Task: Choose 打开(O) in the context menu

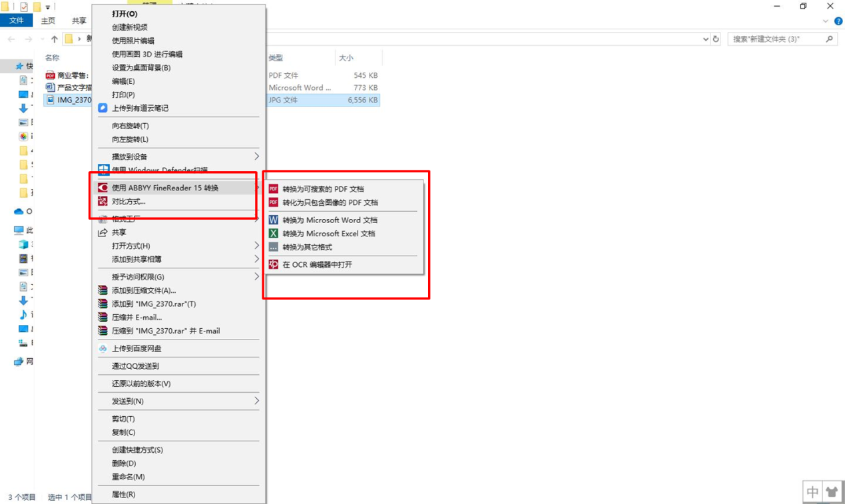Action: tap(125, 13)
